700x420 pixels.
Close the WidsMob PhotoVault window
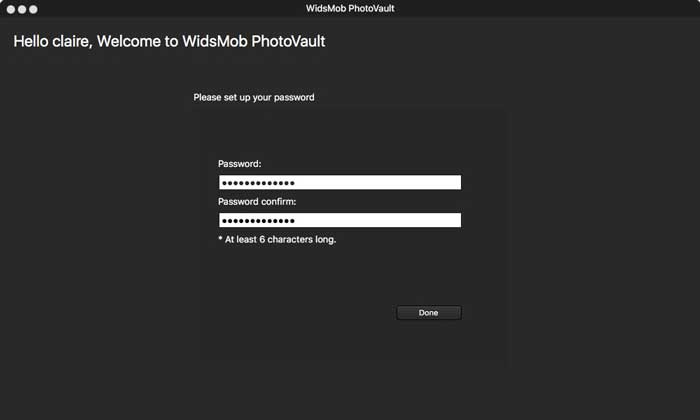11,9
